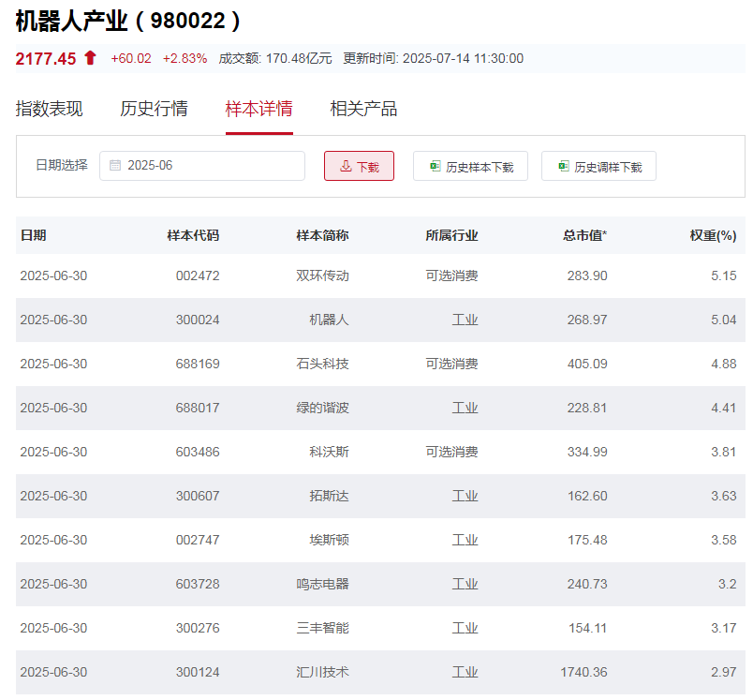Click sample code 688017

pos(198,408)
